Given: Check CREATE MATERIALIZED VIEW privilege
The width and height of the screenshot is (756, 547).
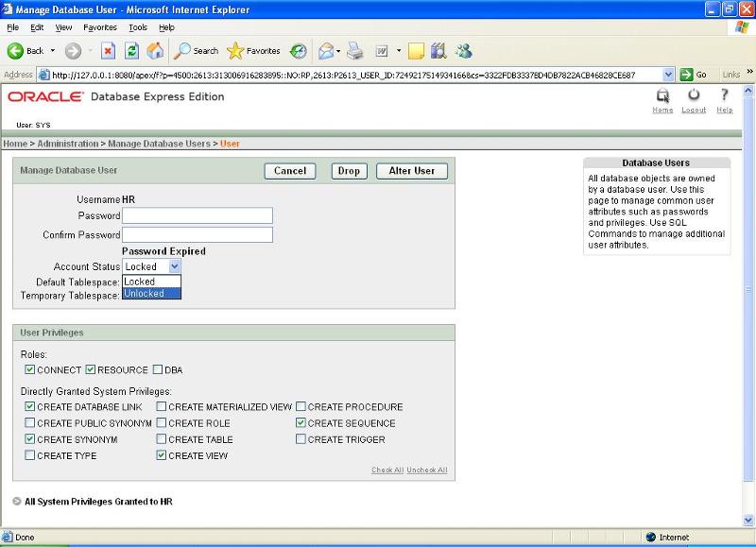Looking at the screenshot, I should click(x=162, y=407).
